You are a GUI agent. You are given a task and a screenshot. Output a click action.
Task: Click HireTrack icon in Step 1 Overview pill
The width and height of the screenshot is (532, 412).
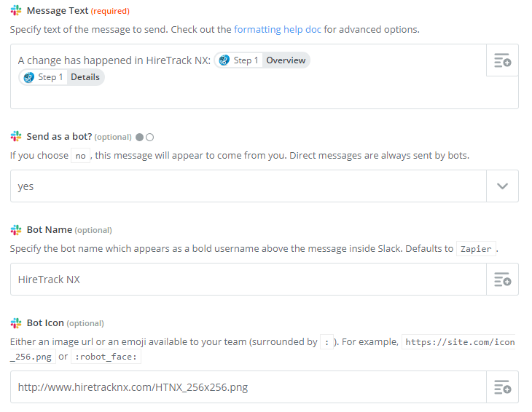tap(224, 60)
